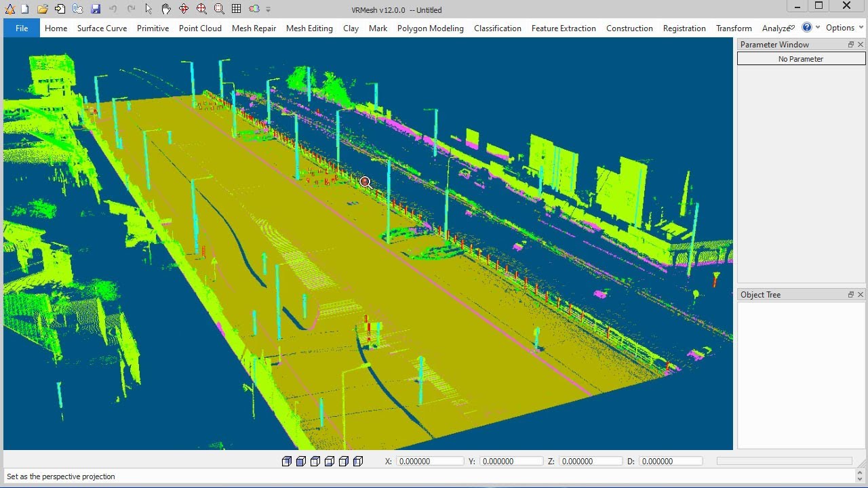Switch to the Home tab
Image resolution: width=868 pixels, height=488 pixels.
pyautogui.click(x=56, y=28)
